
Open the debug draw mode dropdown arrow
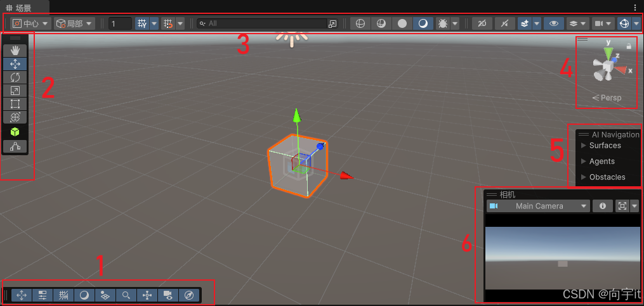click(455, 23)
